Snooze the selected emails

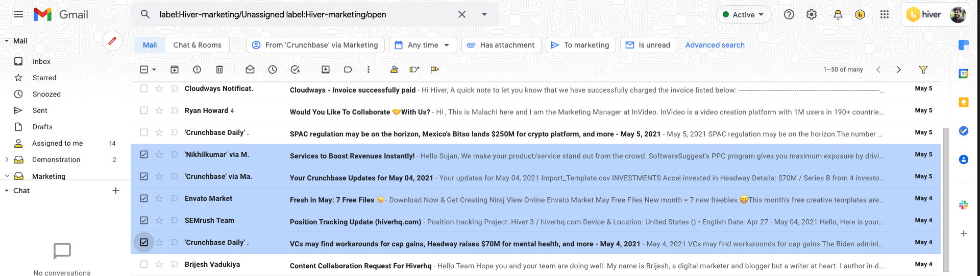click(273, 70)
